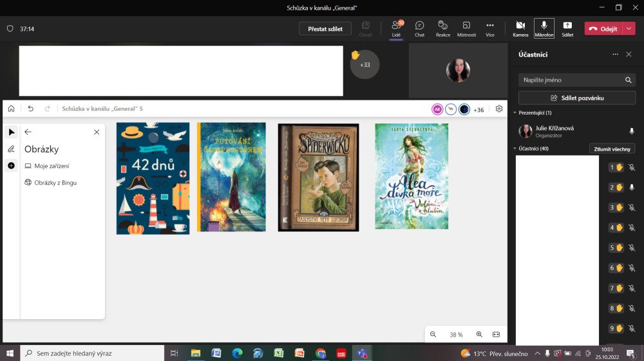Click the whiteboard home icon
This screenshot has width=644, height=361.
(11, 109)
